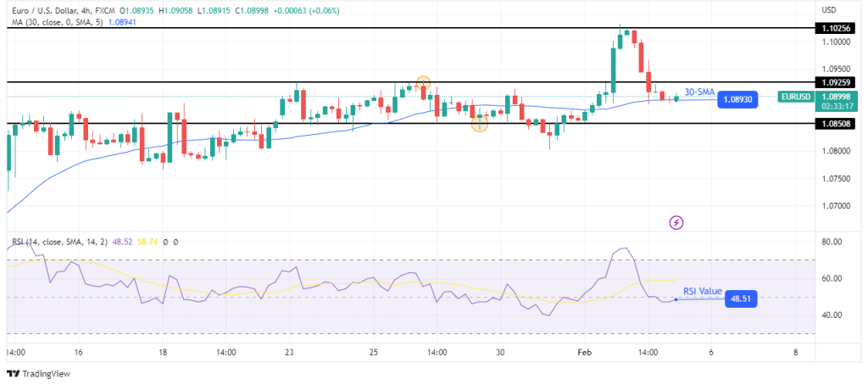Click the 1.10256 resistance price label
868x385 pixels.
click(x=834, y=28)
